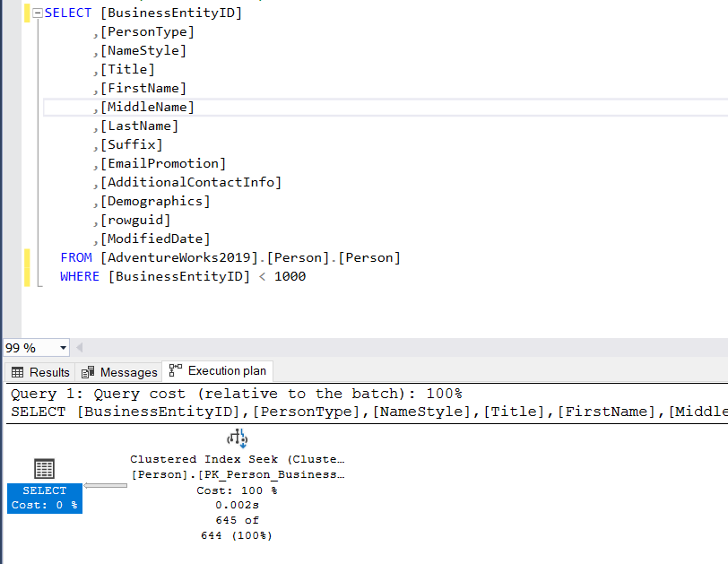Click the [PersonType] column line
Screen dimensions: 728x564
tap(143, 31)
